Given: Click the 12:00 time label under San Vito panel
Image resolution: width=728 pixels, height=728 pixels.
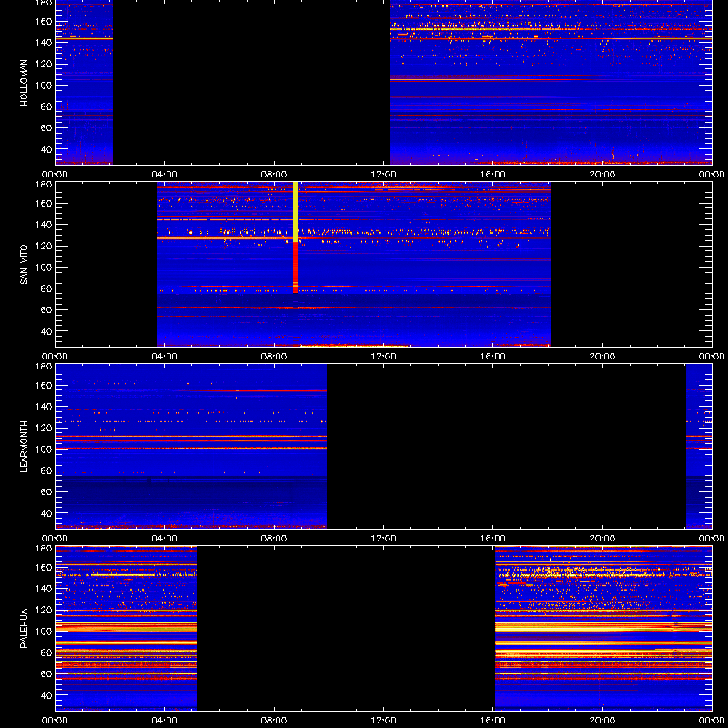Looking at the screenshot, I should click(x=383, y=357).
